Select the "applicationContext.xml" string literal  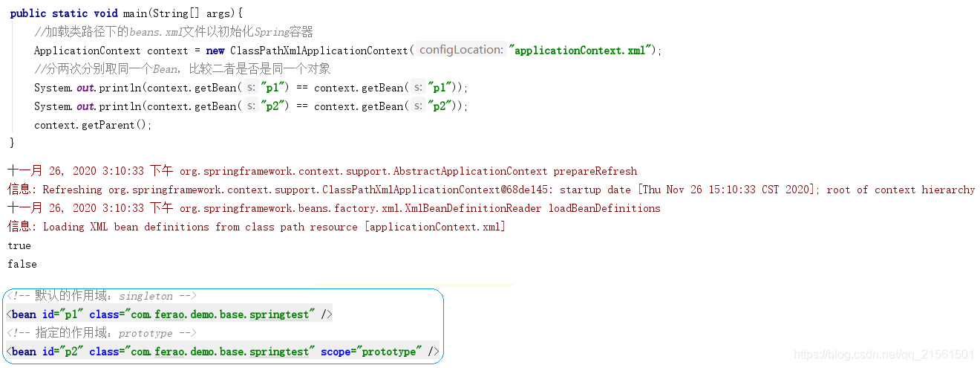(x=581, y=51)
